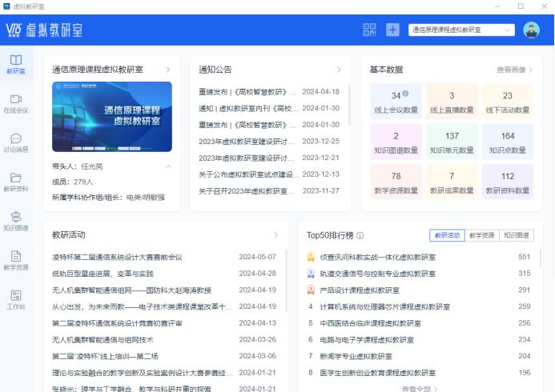Expand 教研活动 list with the arrow
The image size is (555, 392).
pos(275,235)
